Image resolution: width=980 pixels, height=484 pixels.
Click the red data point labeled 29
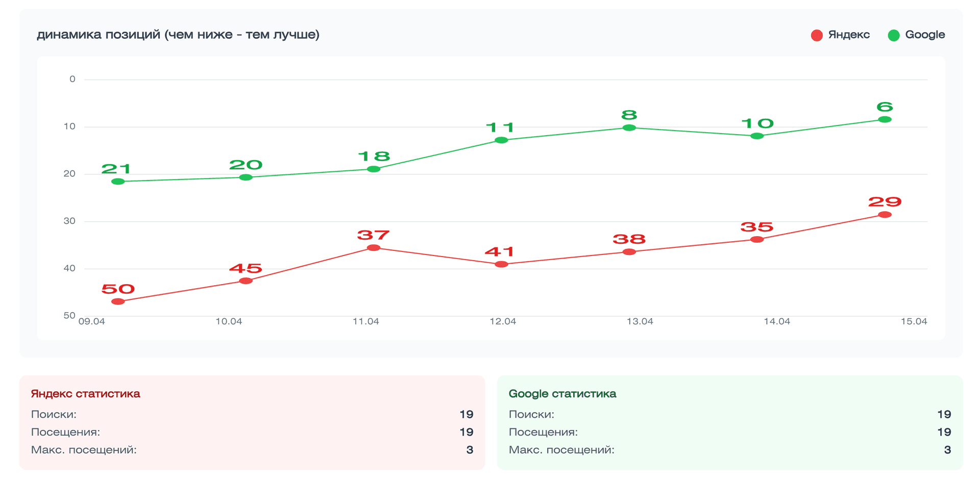coord(885,215)
